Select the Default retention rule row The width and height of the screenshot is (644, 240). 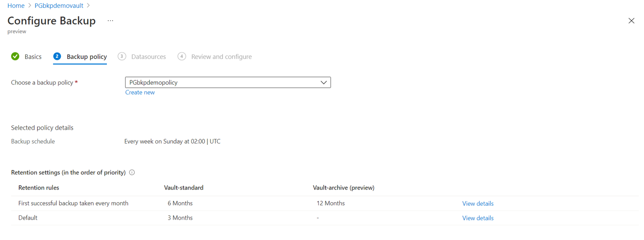click(28, 218)
